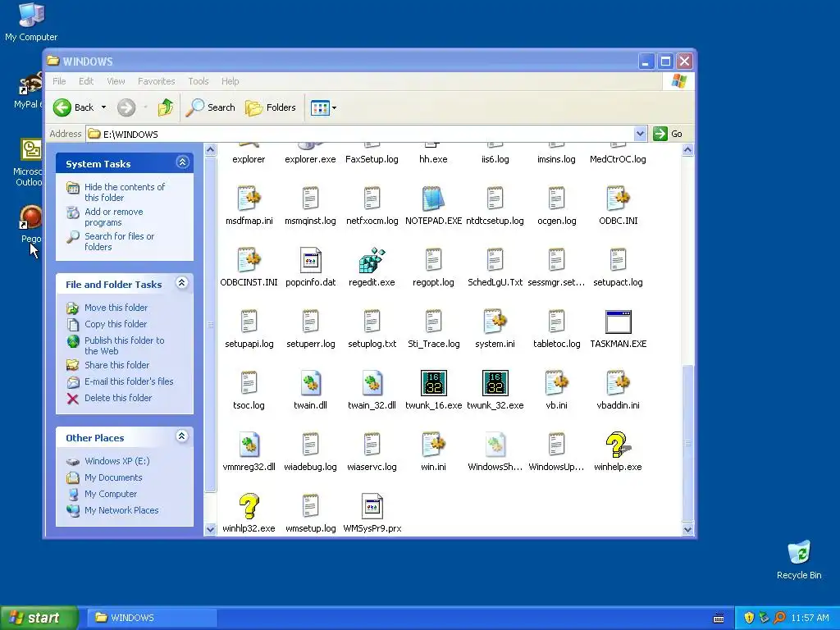Viewport: 840px width, 630px height.
Task: Click Hide the contents of this folder
Action: (x=125, y=192)
